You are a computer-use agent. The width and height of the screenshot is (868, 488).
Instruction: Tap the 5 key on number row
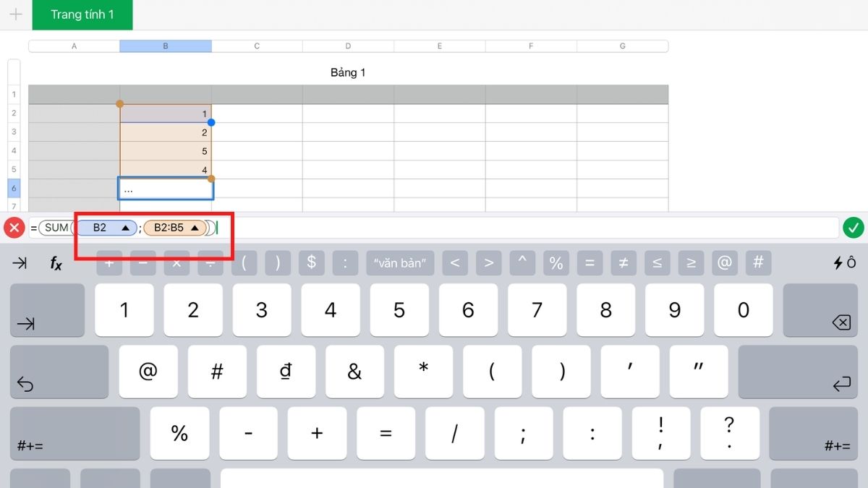(x=399, y=310)
